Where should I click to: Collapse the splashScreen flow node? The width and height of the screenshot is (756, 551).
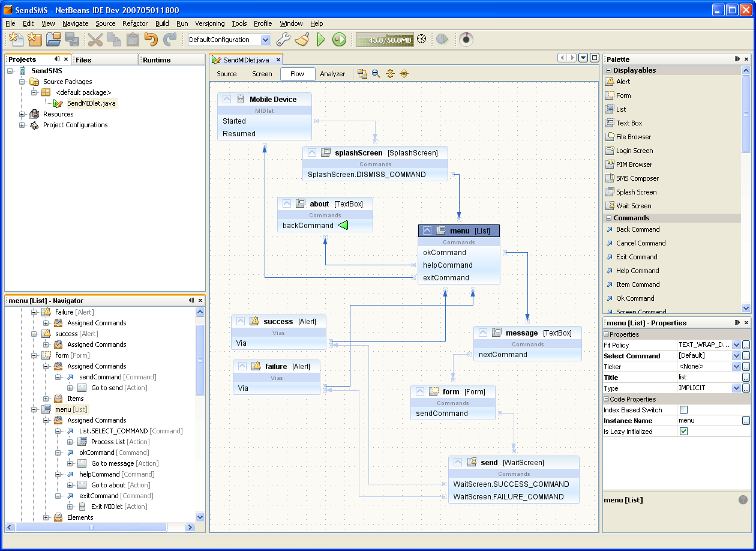tap(312, 152)
